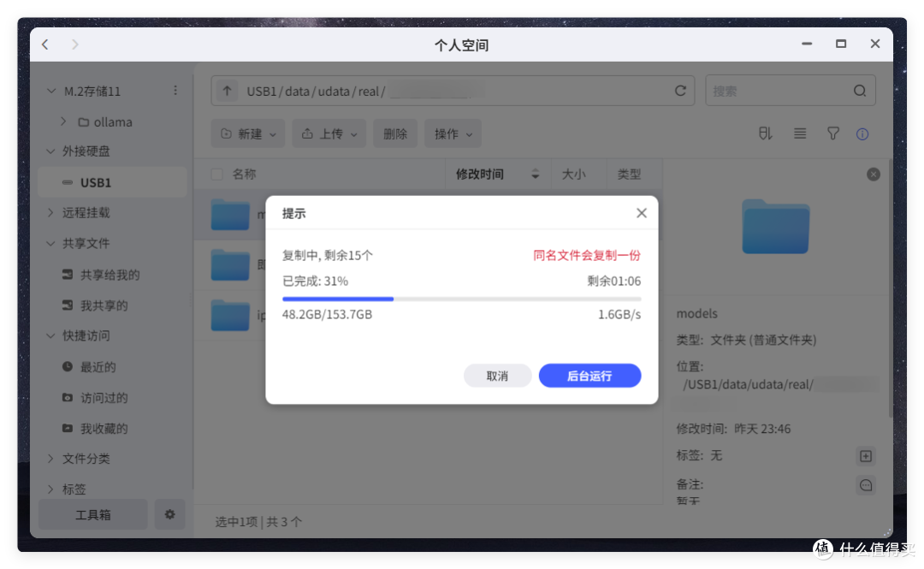Click the details panel scrollbar
The height and width of the screenshot is (569, 924).
point(890,289)
